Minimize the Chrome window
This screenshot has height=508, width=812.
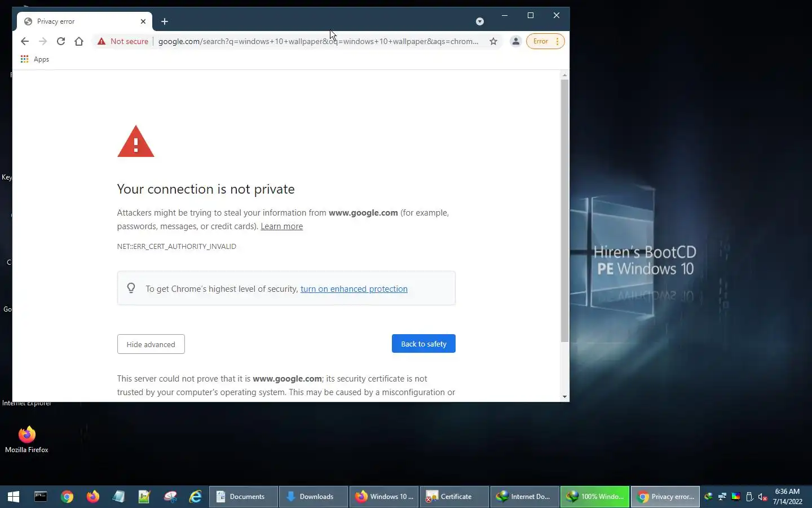(505, 15)
